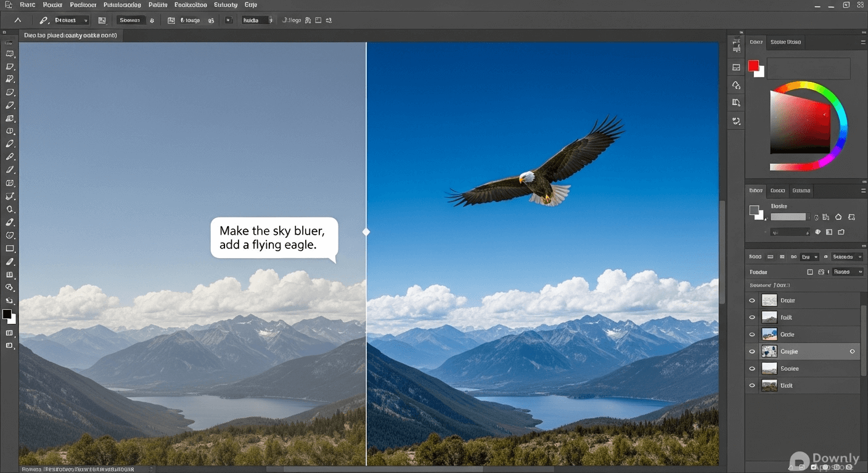The width and height of the screenshot is (868, 473).
Task: Click the up-arrow icon at options bar start
Action: [17, 20]
